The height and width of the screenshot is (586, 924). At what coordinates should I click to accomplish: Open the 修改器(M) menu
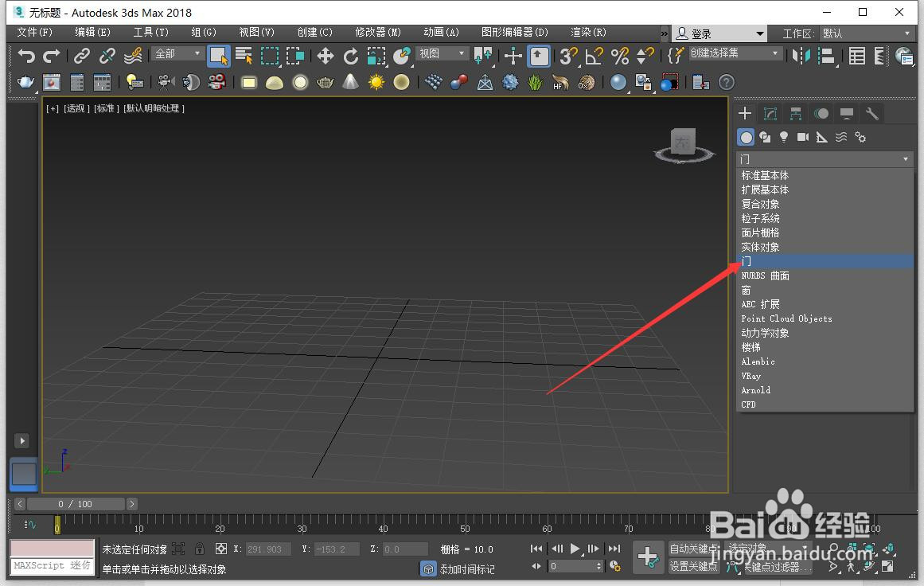coord(378,32)
